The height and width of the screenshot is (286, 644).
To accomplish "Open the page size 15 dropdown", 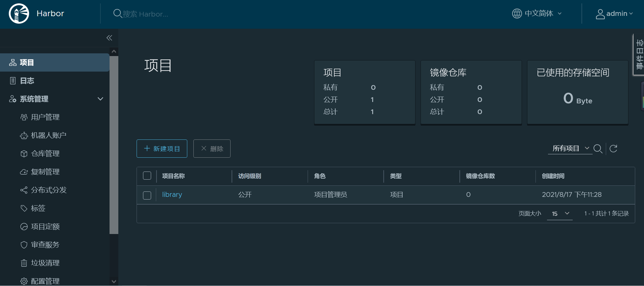I will tap(560, 213).
